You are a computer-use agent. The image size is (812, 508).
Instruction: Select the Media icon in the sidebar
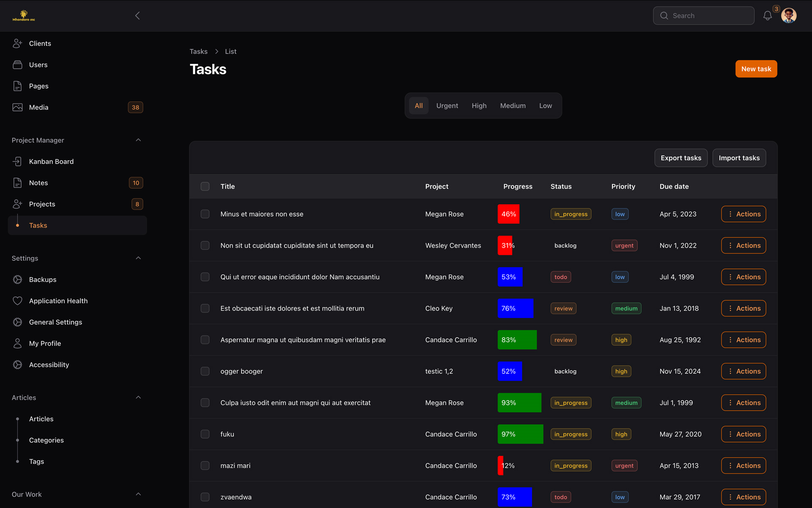[x=17, y=107]
